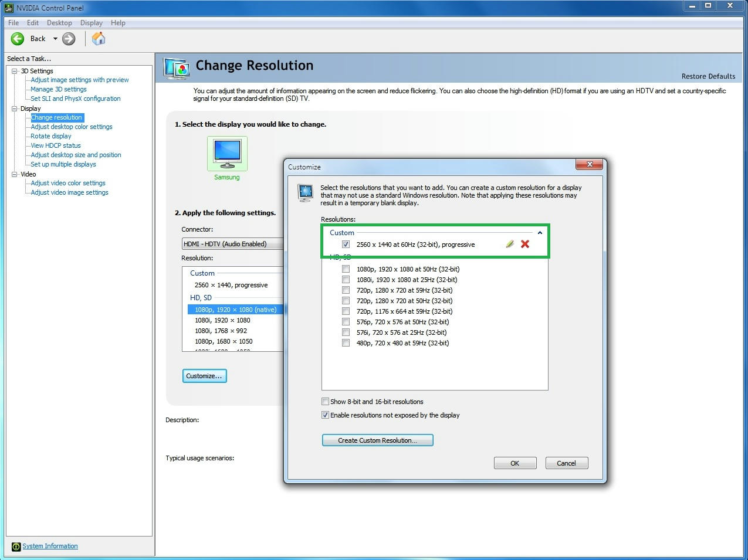Open the Back history dropdown arrow
Image resolution: width=748 pixels, height=560 pixels.
click(x=55, y=39)
